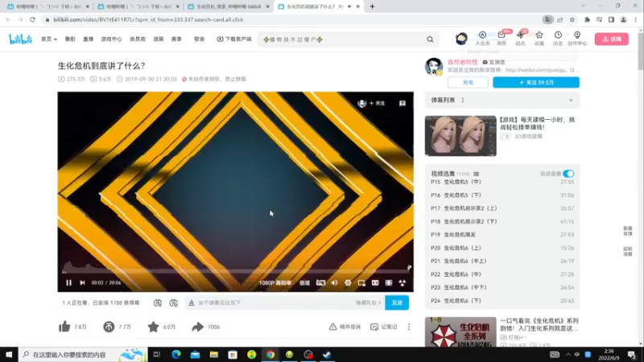Open the playback speed 倍速 menu
644x362 pixels.
(304, 283)
